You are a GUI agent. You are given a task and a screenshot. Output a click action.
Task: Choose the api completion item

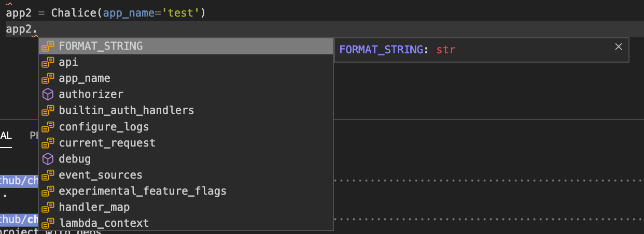click(x=186, y=62)
